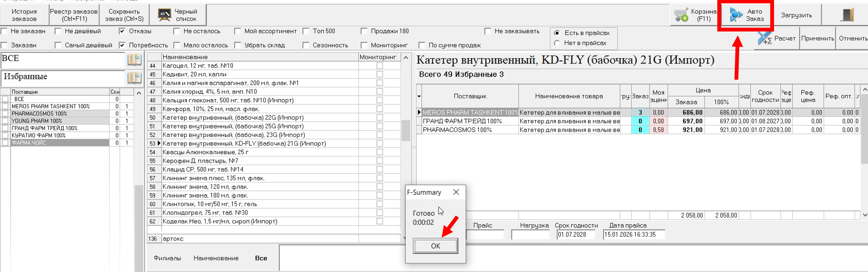Select Нет в прайсах radio
Screen dimensions: 868x272
point(557,43)
